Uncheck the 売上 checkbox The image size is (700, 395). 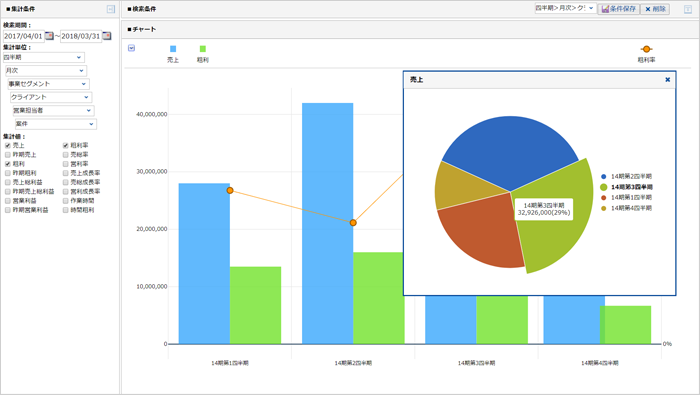[8, 146]
